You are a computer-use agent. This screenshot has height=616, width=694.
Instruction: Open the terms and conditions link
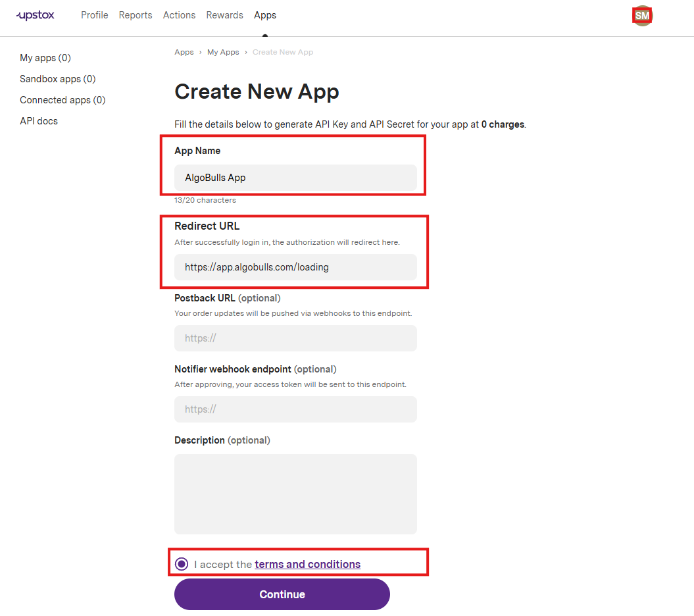[x=308, y=564]
